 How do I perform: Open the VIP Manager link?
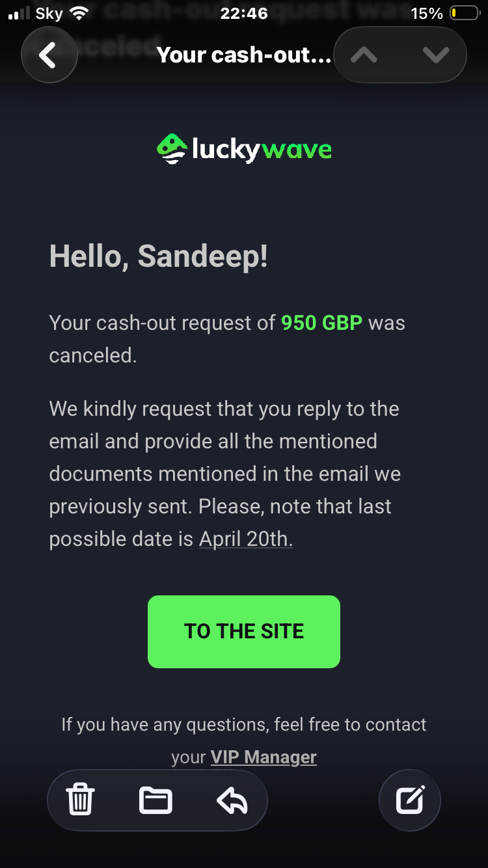click(x=264, y=757)
